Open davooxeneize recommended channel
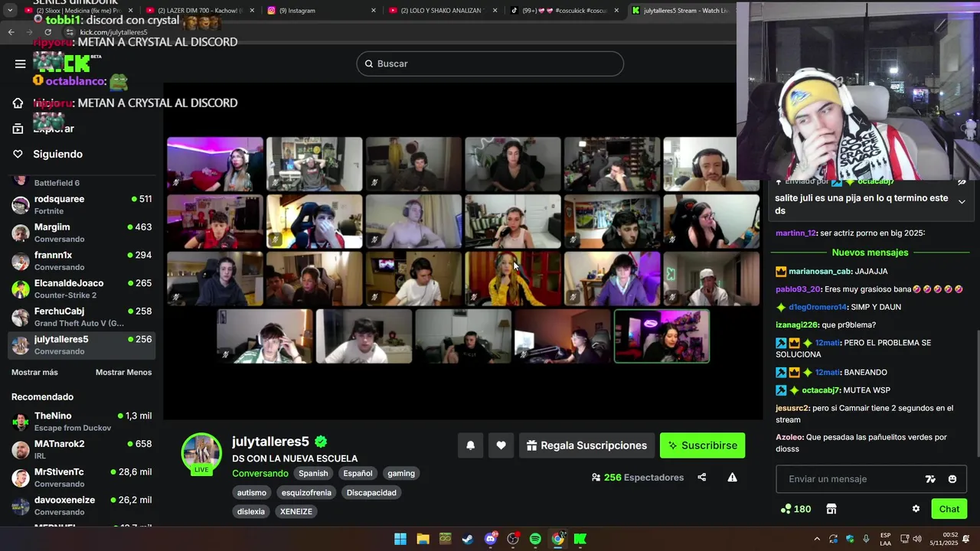This screenshot has height=551, width=980. click(81, 506)
